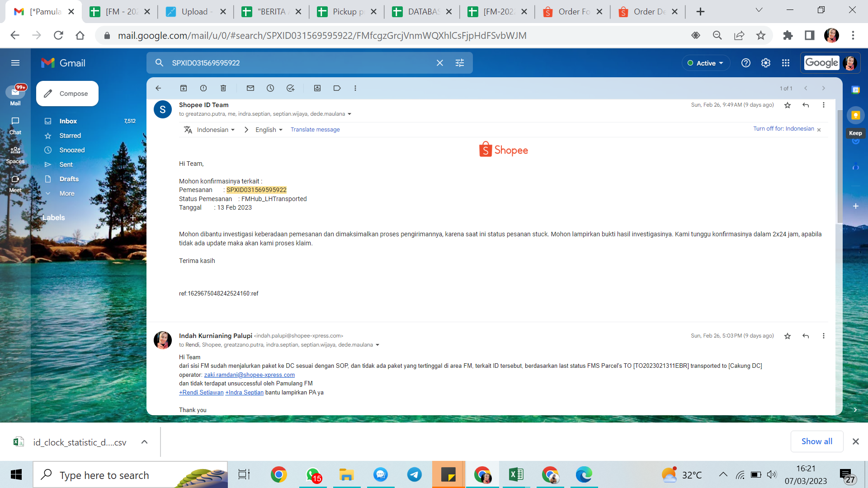Open Gmail support help icon
Viewport: 868px width, 488px height.
[x=746, y=63]
